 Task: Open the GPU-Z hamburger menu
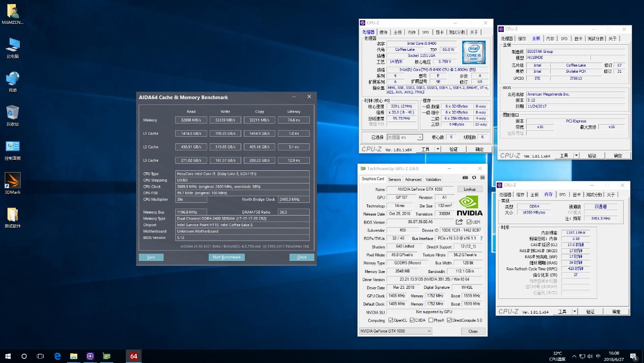482,178
